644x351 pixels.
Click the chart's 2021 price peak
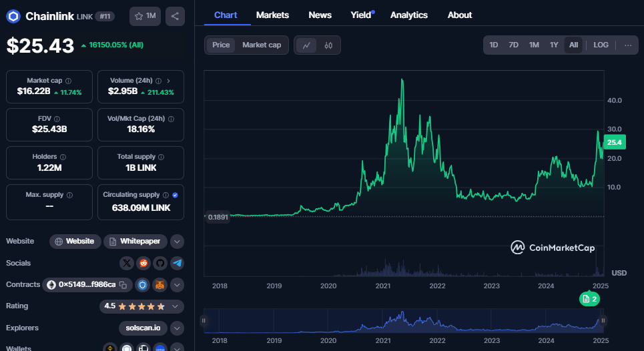402,79
